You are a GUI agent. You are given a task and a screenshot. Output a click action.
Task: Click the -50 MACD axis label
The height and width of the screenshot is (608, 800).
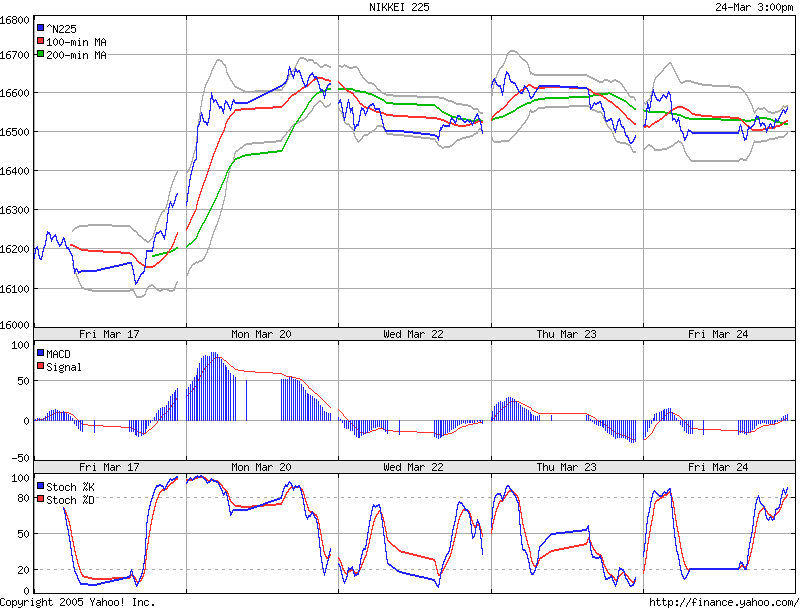coord(20,458)
